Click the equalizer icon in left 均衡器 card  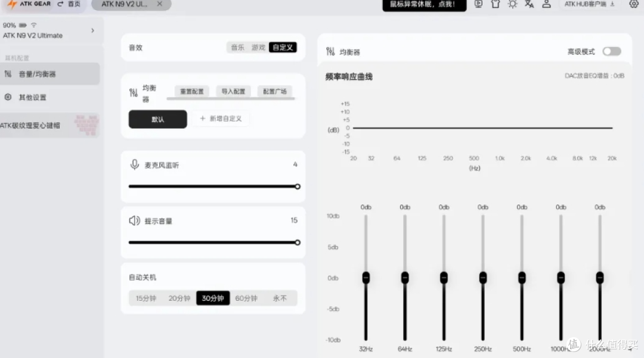pyautogui.click(x=134, y=93)
